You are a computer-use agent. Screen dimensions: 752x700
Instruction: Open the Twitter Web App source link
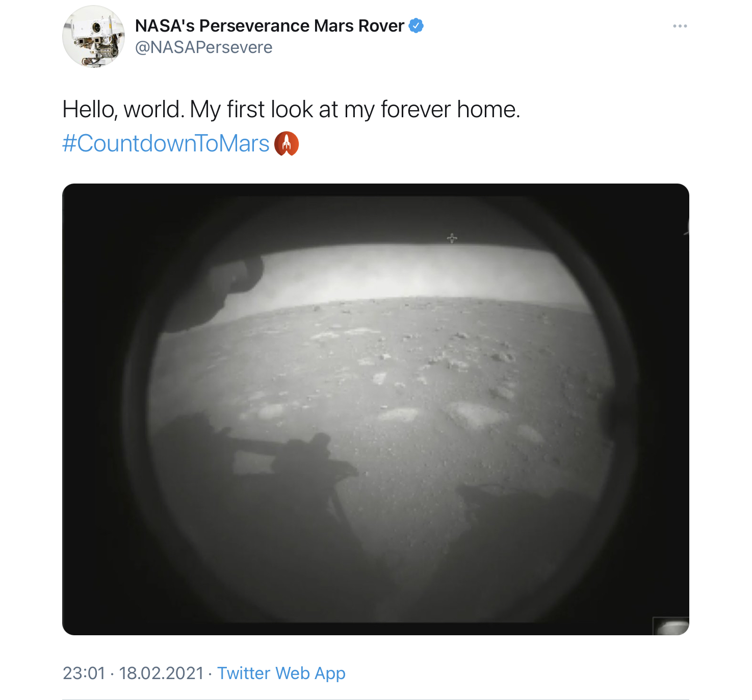(281, 673)
